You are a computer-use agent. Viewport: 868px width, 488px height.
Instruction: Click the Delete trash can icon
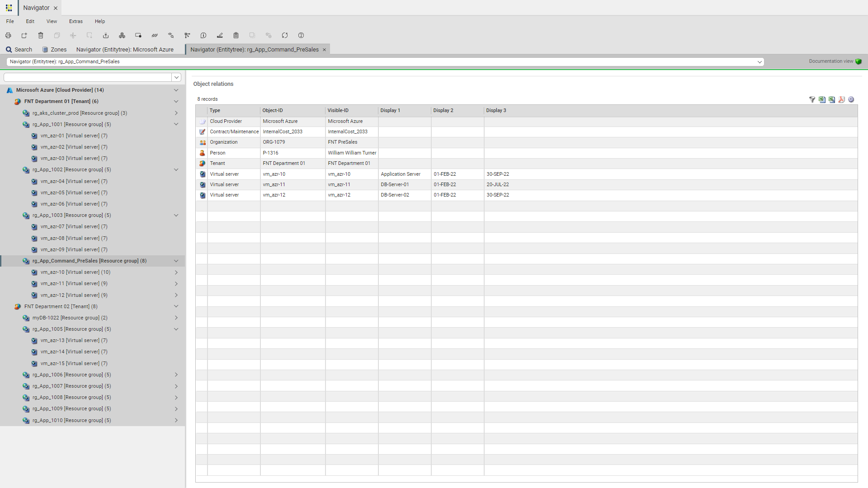(x=41, y=35)
